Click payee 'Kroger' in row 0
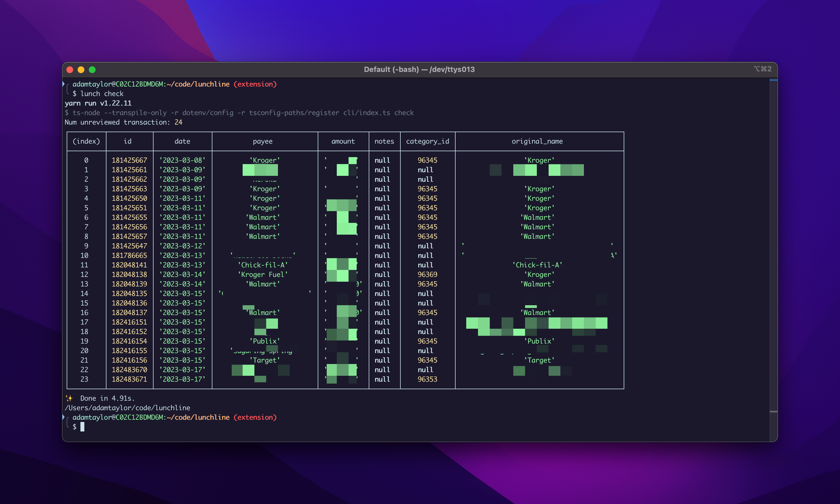Screen dimensions: 840x504 point(265,160)
